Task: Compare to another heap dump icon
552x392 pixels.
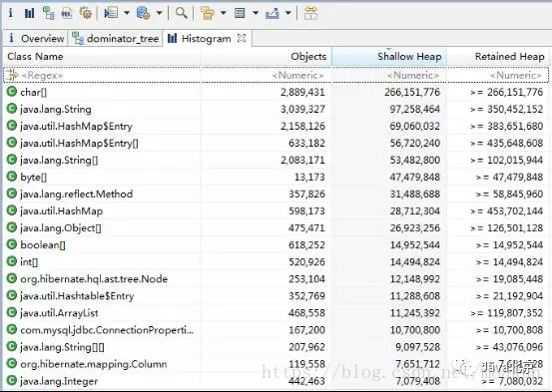Action: click(x=310, y=13)
